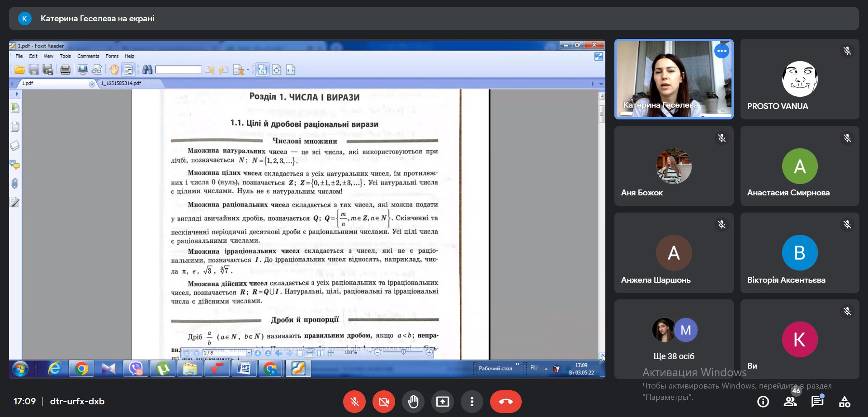
Task: Show the people participants list
Action: click(790, 402)
